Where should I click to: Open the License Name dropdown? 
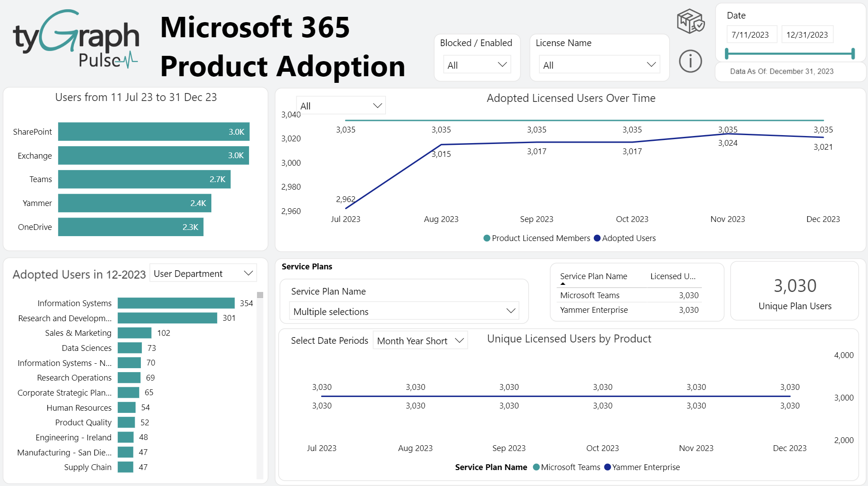tap(599, 65)
